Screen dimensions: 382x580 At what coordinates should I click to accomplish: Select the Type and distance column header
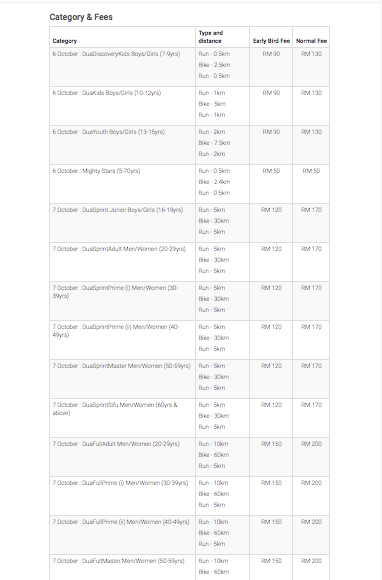211,37
